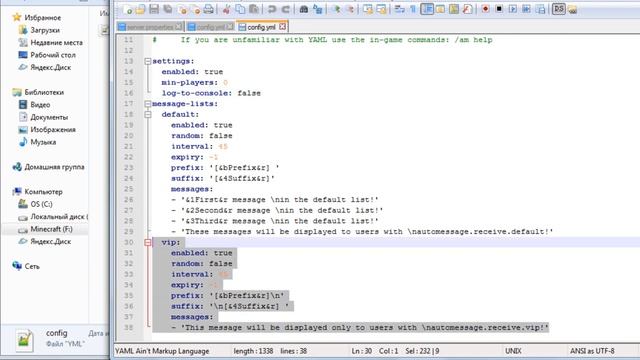Screen dimensions: 640x360
Task: Save the file using the floppy icon
Action: [x=154, y=9]
